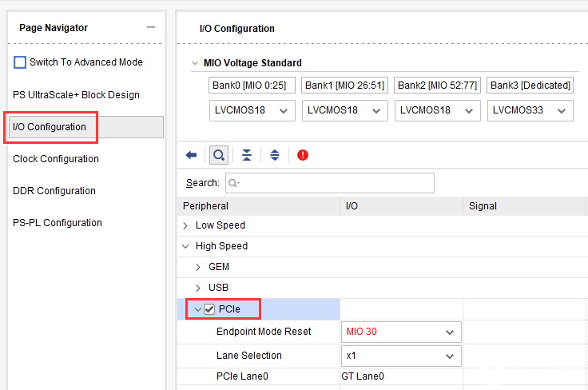Open the Bank0 voltage LVCMOS18 dropdown
Screen dimensions: 588x390
(x=252, y=110)
